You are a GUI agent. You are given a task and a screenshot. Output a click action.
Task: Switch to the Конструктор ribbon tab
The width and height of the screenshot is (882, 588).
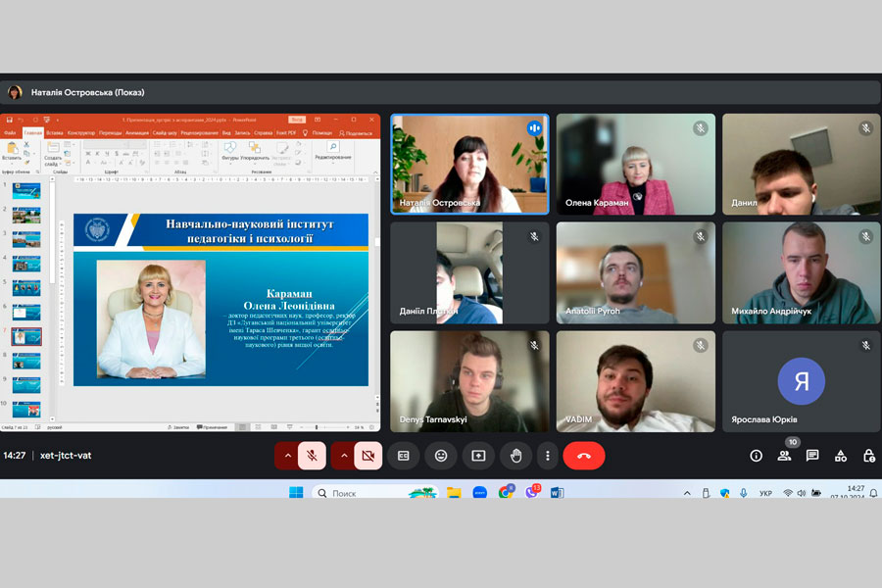pos(81,133)
